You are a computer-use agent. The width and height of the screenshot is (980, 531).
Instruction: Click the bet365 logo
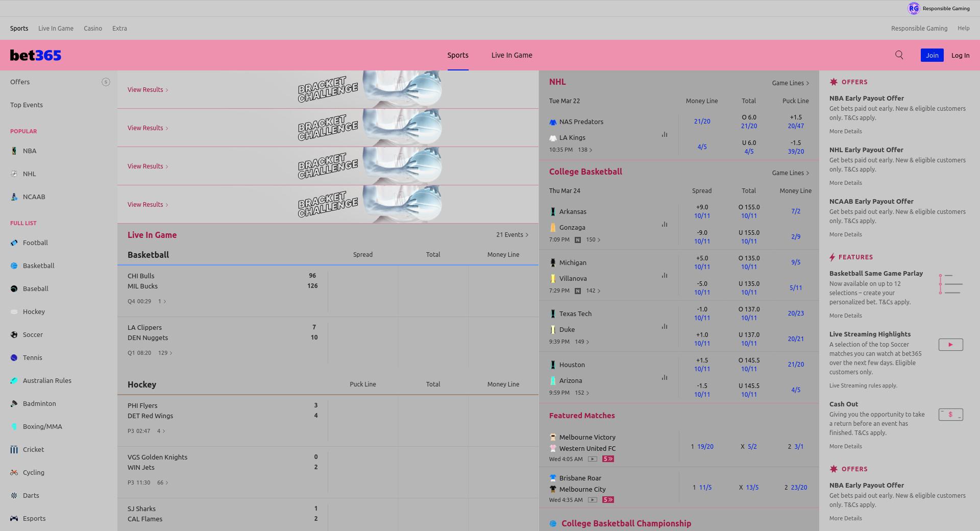click(36, 55)
